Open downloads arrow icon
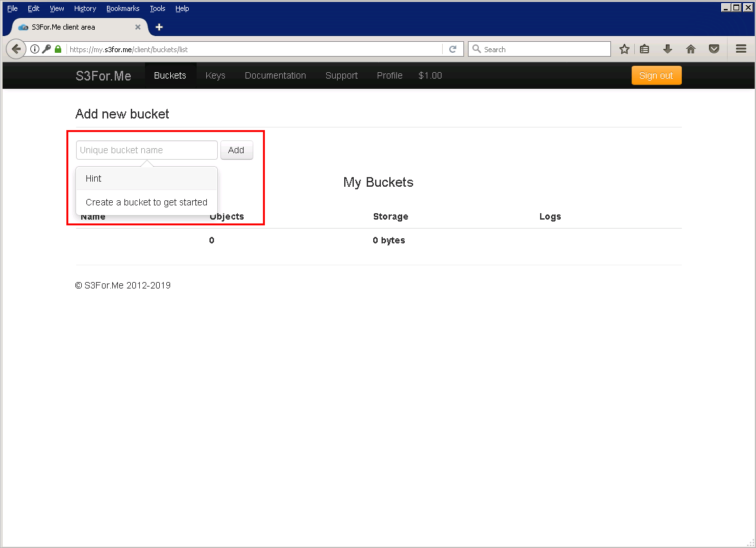Viewport: 756px width, 548px height. pos(668,49)
